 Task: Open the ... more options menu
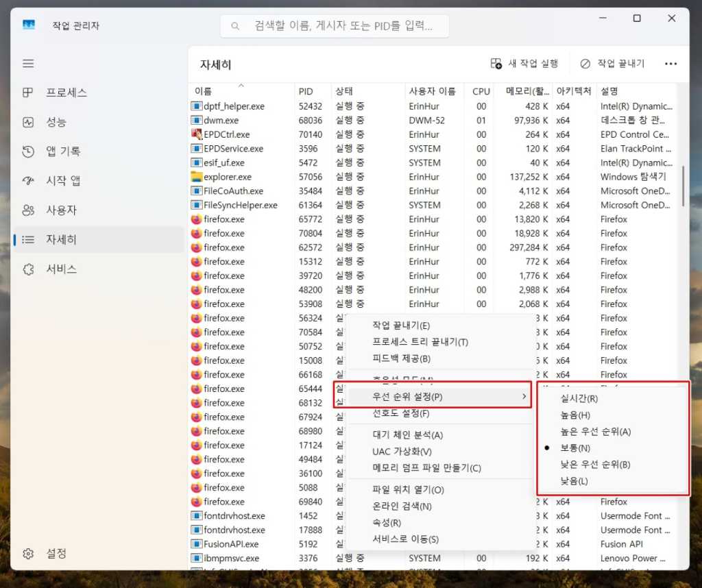670,63
